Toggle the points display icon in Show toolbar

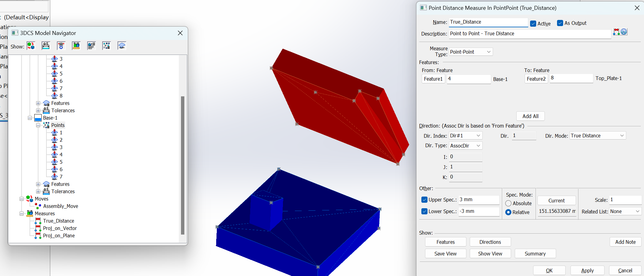tap(106, 46)
